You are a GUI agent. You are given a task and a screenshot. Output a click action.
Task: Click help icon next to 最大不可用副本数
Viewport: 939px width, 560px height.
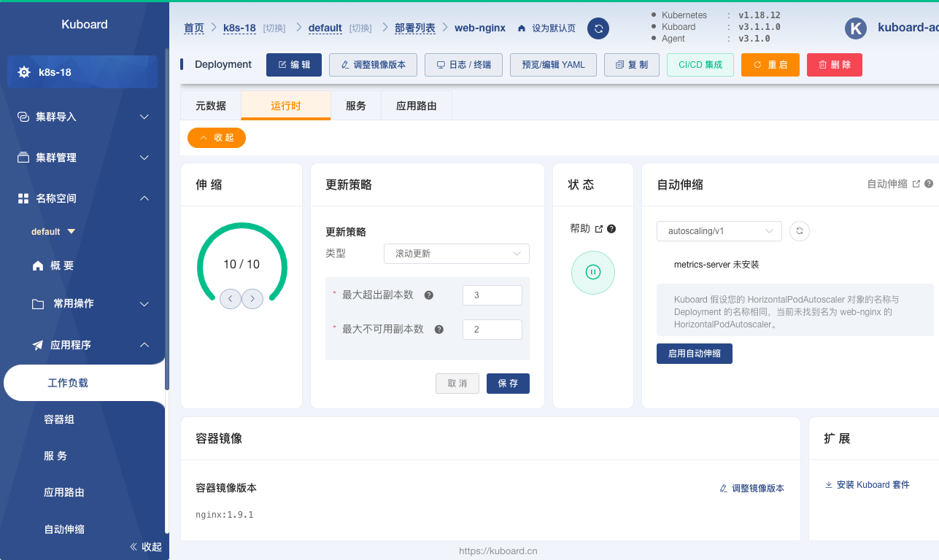click(x=439, y=330)
